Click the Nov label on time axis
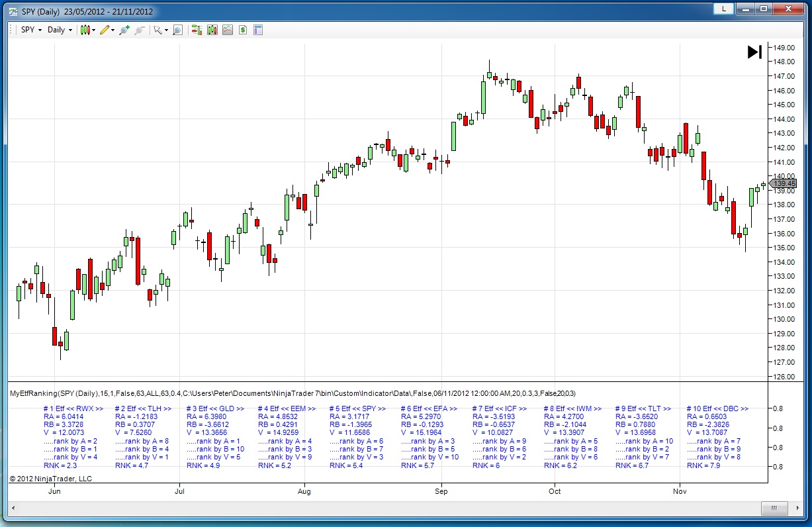 [x=679, y=491]
